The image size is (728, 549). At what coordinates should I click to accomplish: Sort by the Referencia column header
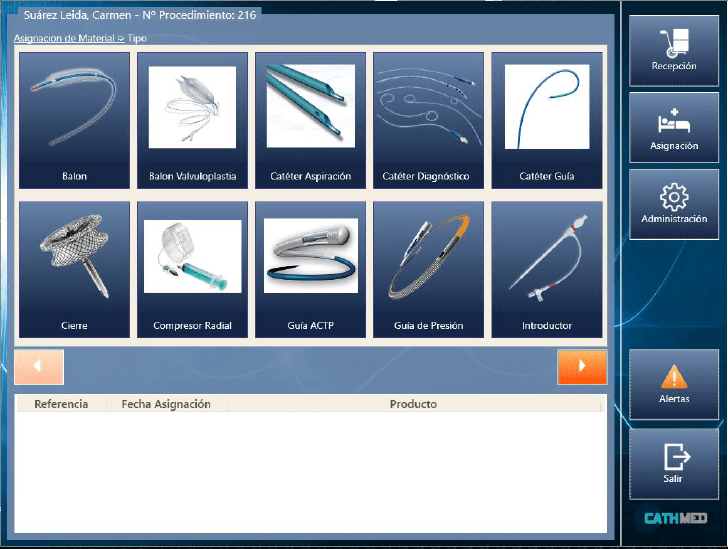click(61, 404)
